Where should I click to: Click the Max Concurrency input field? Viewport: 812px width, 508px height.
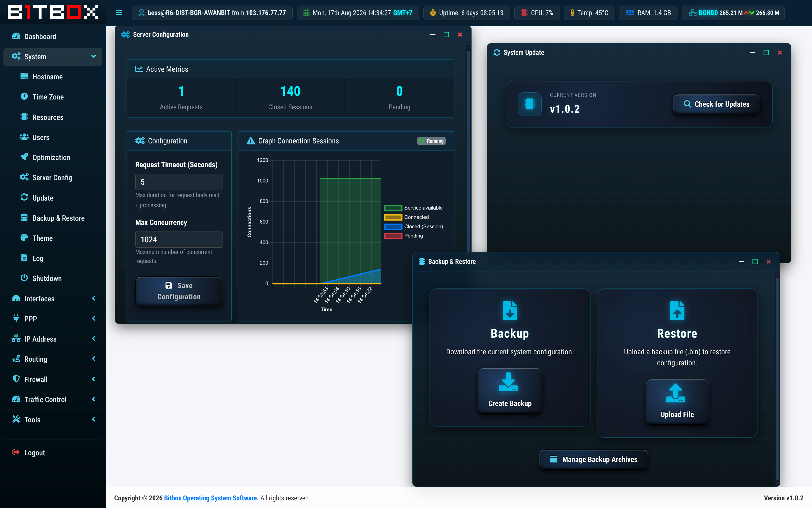(179, 239)
